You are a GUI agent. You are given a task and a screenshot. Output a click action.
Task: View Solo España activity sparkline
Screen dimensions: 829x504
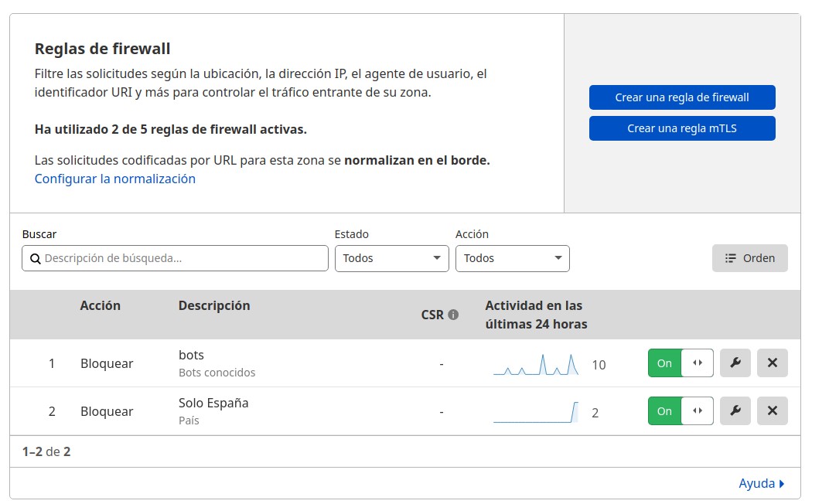click(535, 412)
